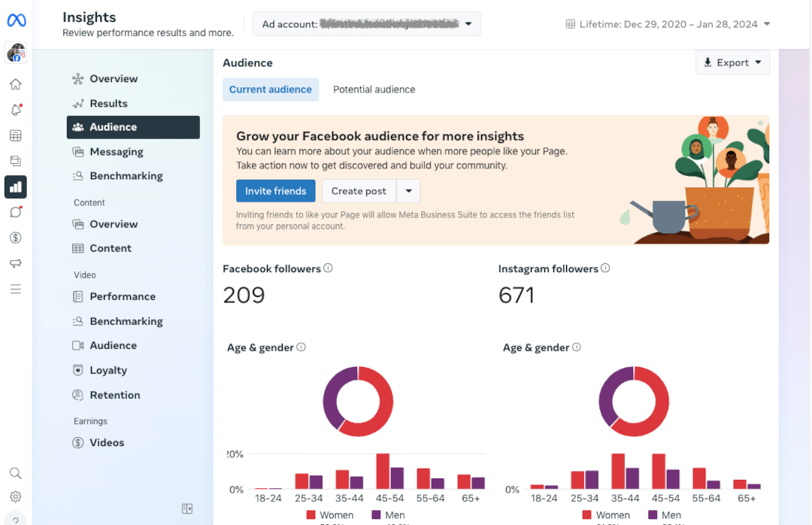The image size is (812, 525).
Task: Open the Notifications bell icon
Action: point(16,109)
